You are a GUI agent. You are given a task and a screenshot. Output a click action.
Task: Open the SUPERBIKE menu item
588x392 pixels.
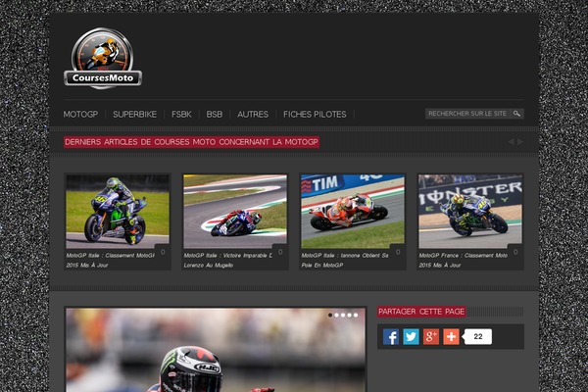tap(134, 115)
